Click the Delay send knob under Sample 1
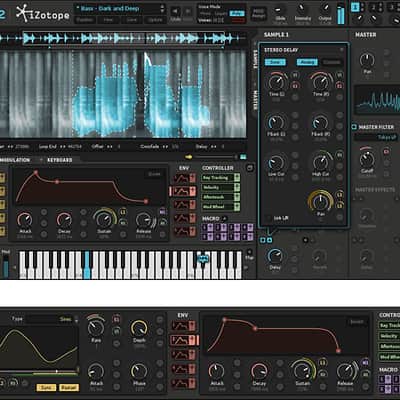 (275, 256)
